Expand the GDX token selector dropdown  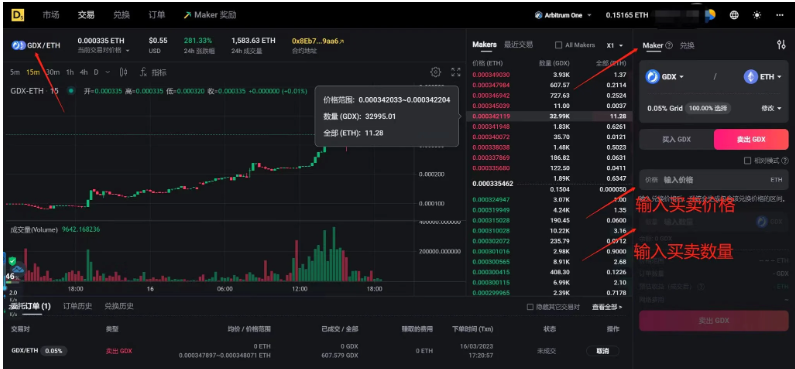point(665,77)
